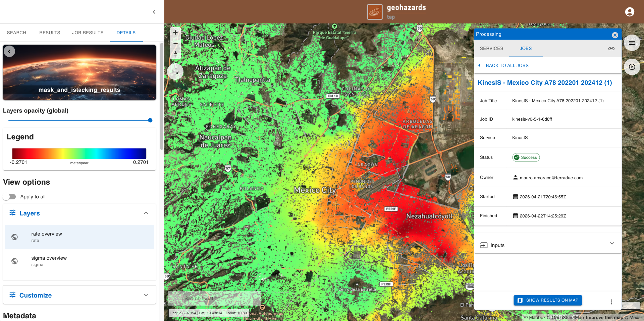Expand the Inputs section
Viewport: 644px width, 321px height.
coord(612,244)
